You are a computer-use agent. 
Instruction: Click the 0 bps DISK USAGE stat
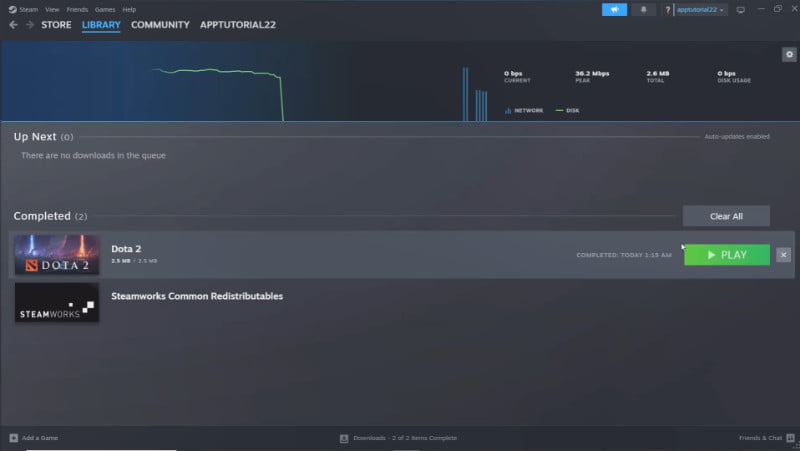(x=734, y=77)
